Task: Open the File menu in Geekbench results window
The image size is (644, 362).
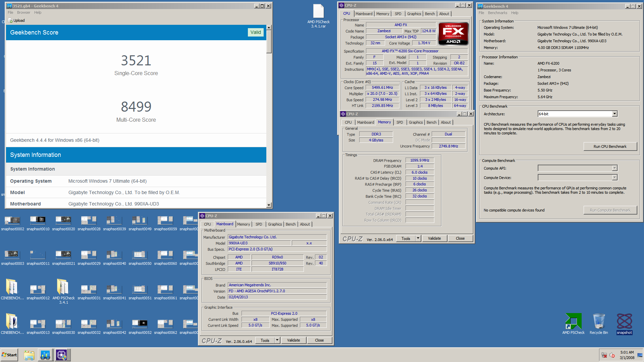Action: [10, 12]
